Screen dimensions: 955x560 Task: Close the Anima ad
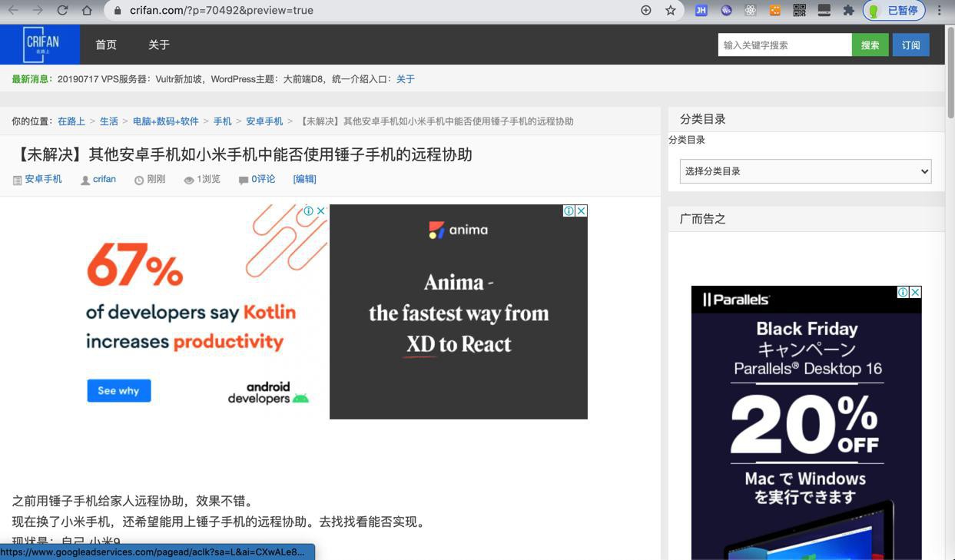click(x=582, y=210)
